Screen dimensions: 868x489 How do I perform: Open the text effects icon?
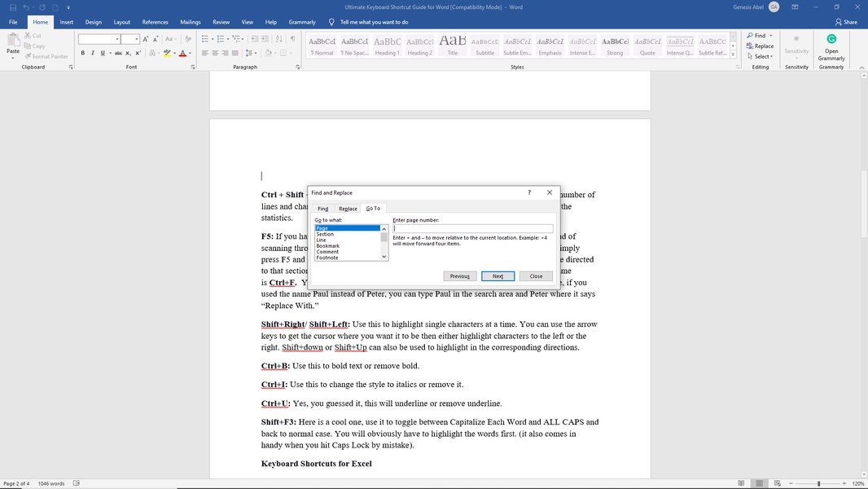152,53
